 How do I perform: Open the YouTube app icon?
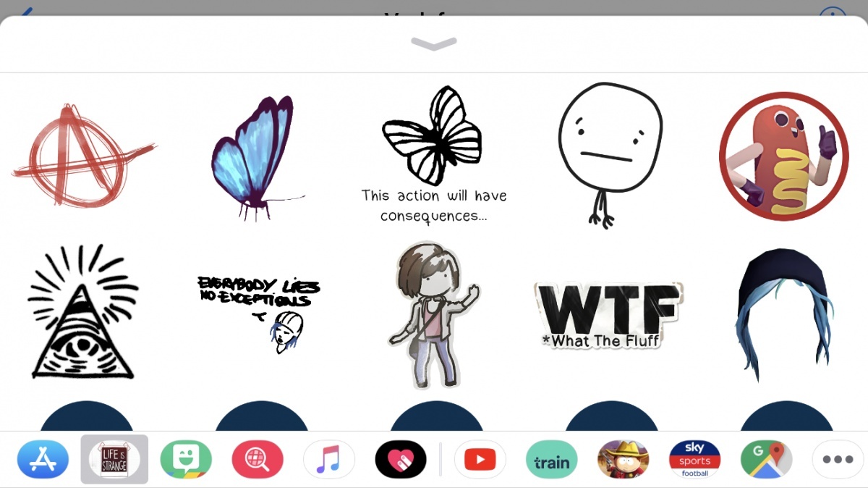(480, 459)
